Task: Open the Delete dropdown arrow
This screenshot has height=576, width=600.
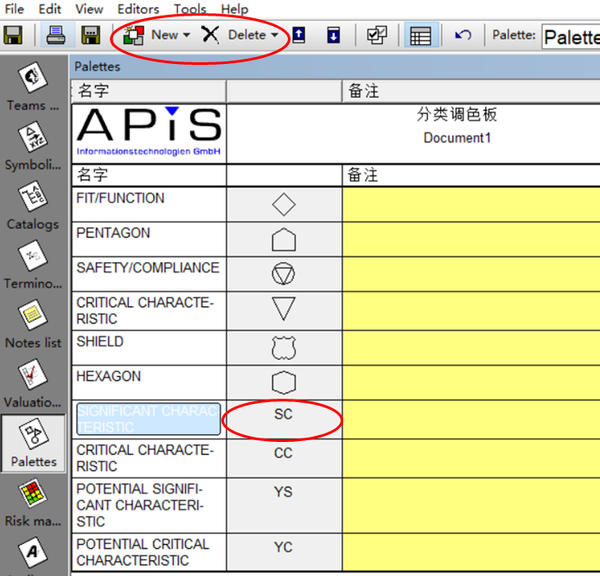Action: tap(275, 35)
